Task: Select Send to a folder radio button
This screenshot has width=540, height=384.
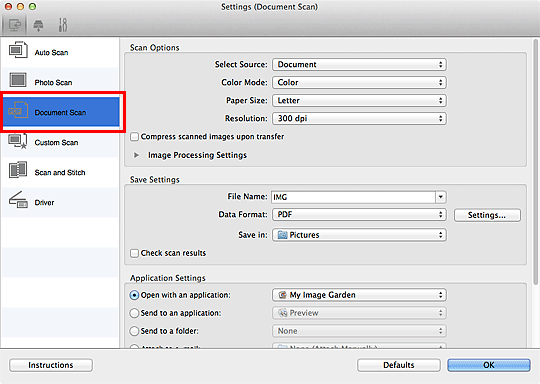Action: pos(134,331)
